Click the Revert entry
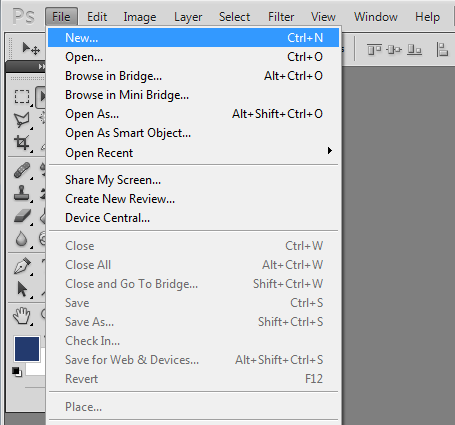The width and height of the screenshot is (455, 425). [194, 379]
